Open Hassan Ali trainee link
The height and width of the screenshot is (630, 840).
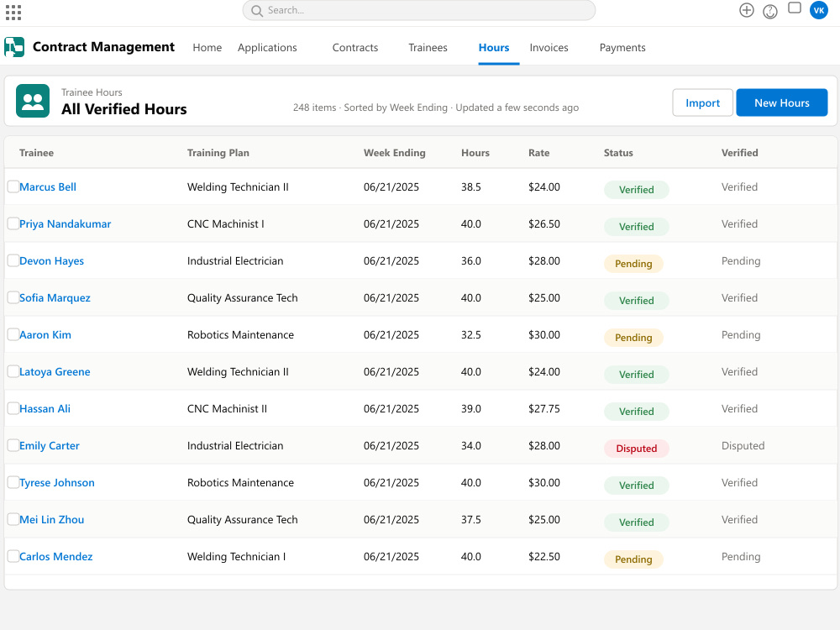45,409
